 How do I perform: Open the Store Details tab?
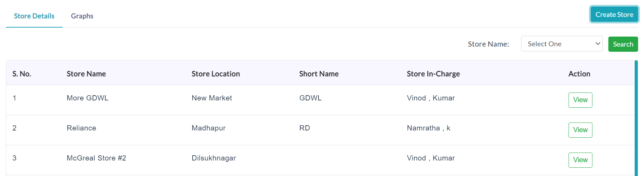(x=34, y=16)
